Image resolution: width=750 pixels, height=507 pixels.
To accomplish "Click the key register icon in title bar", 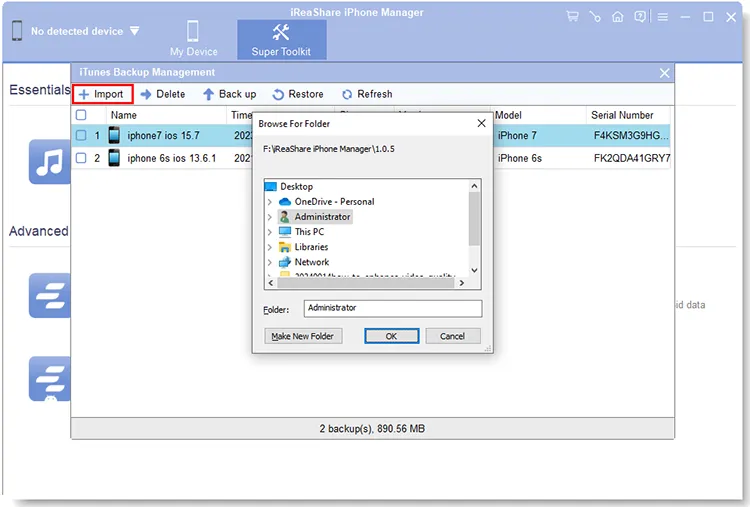I will click(595, 17).
